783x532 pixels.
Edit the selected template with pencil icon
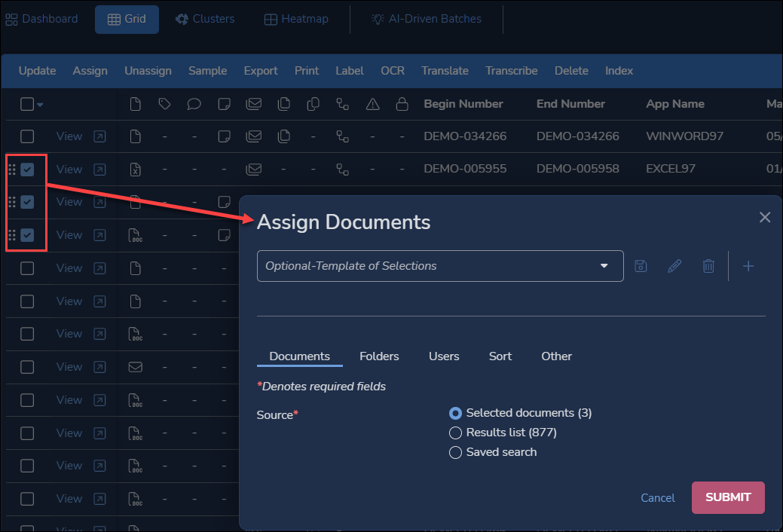674,265
